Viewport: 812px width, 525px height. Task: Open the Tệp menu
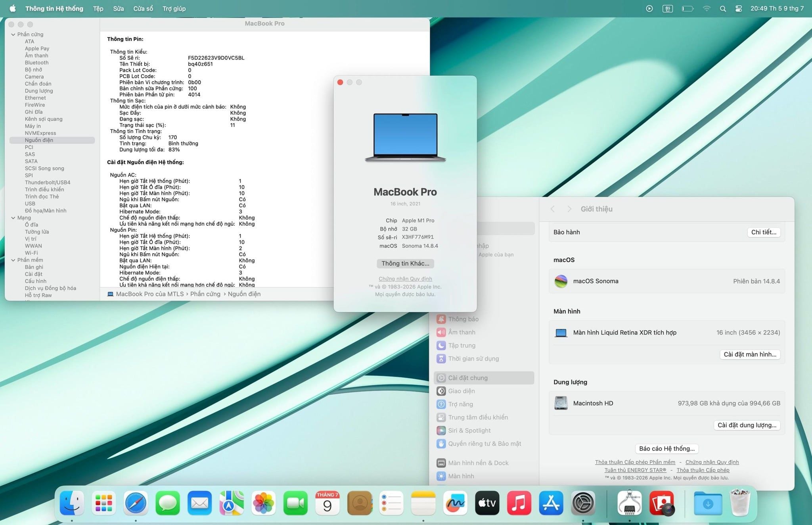click(98, 8)
